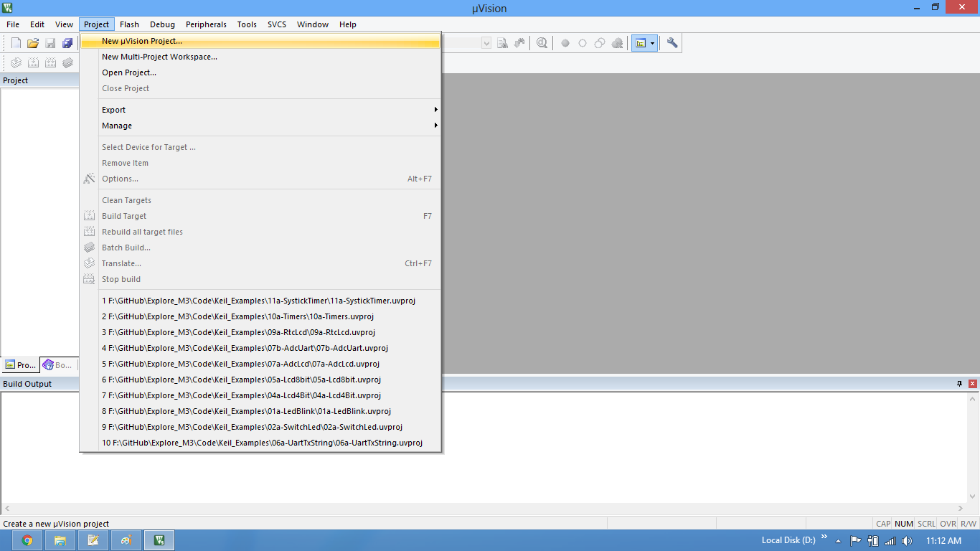The width and height of the screenshot is (980, 551).
Task: Open recent project 07a-AdcLcd.uvproj
Action: [260, 364]
